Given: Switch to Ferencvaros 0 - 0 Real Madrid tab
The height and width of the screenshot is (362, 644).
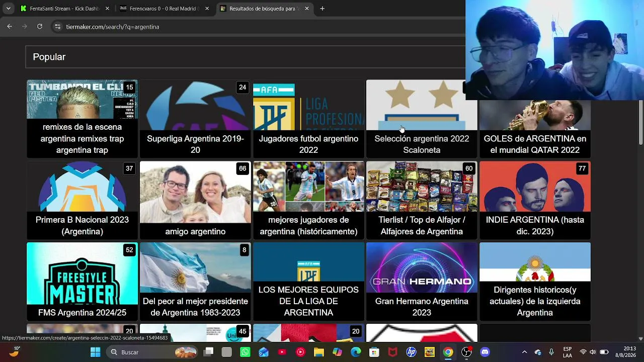Looking at the screenshot, I should pyautogui.click(x=164, y=9).
